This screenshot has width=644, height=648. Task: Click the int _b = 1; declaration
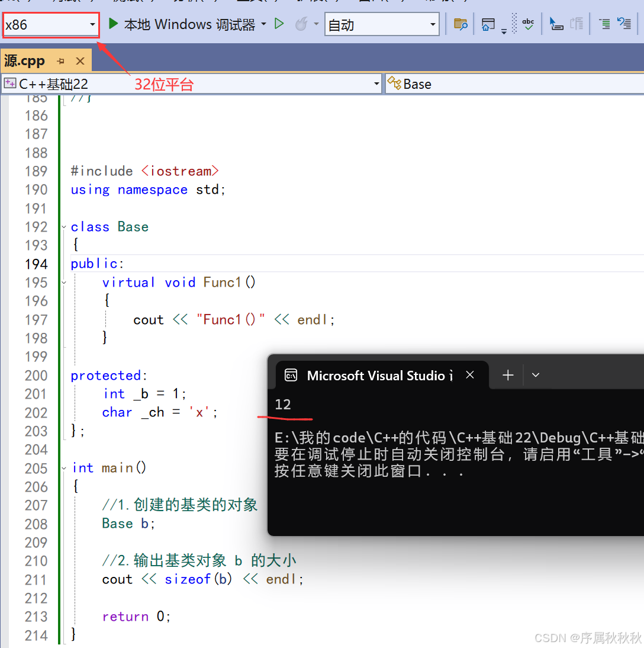(x=144, y=393)
